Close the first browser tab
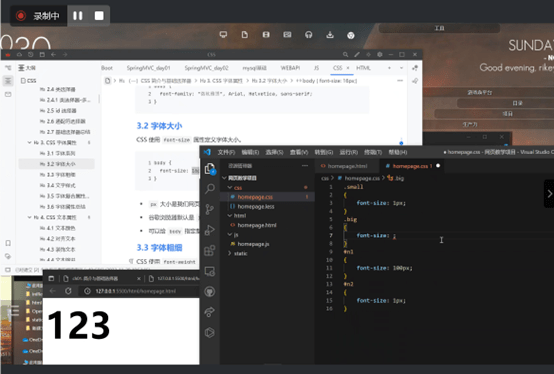 pos(139,279)
